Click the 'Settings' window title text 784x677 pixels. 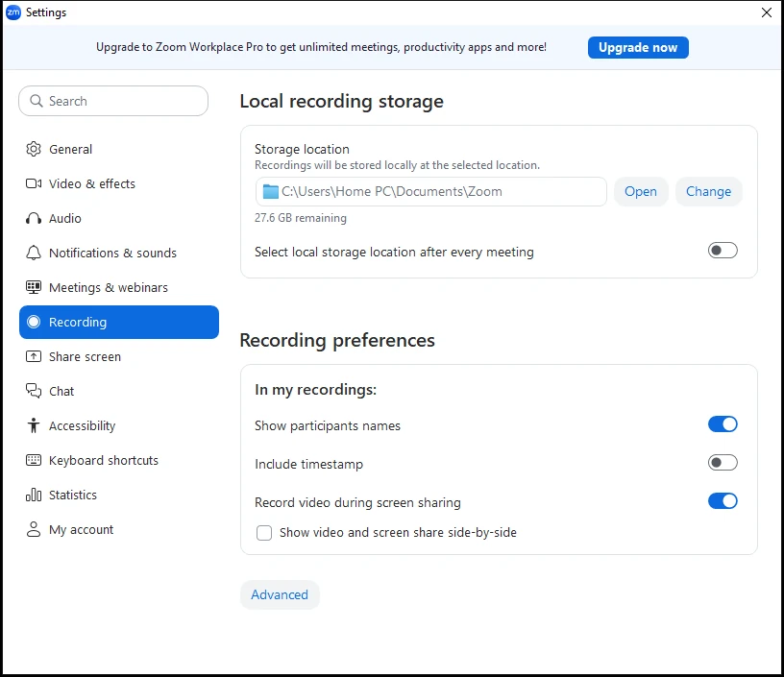(x=46, y=12)
